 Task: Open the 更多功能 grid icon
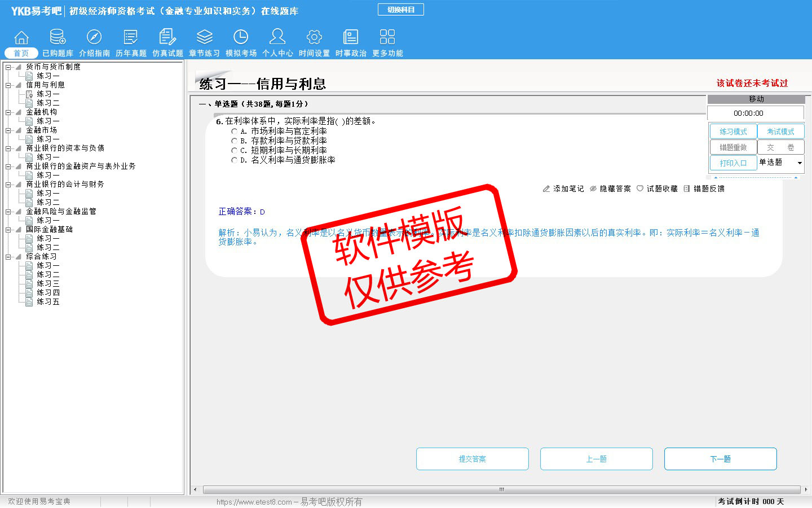[x=387, y=38]
